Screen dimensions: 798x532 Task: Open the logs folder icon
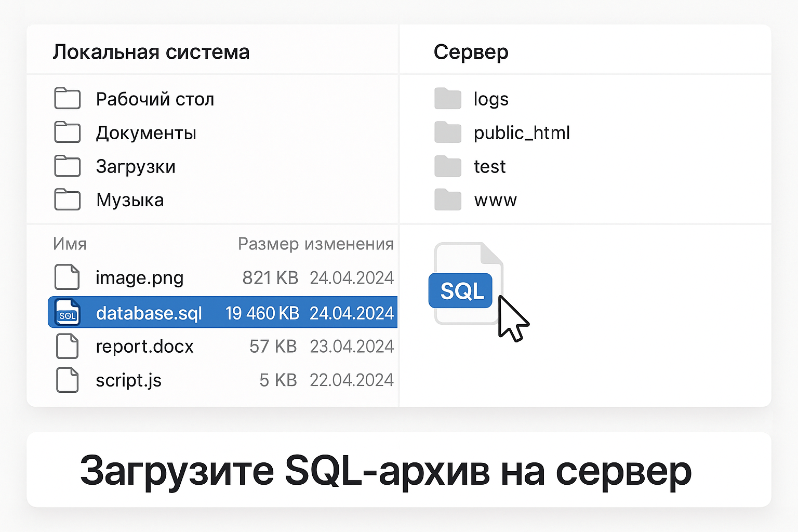click(447, 99)
